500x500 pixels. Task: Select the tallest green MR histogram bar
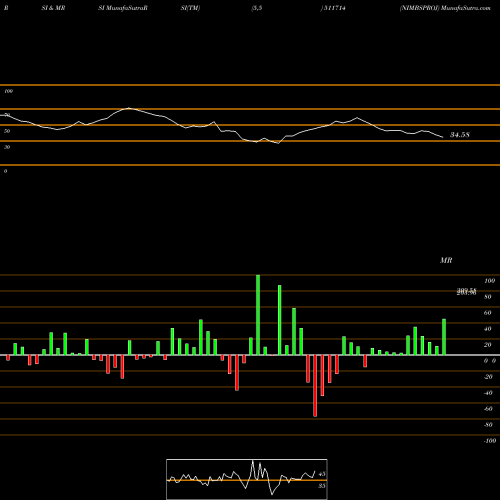[258, 315]
